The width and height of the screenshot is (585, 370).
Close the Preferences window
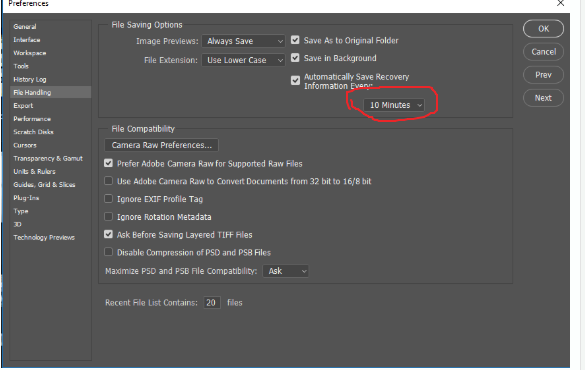[560, 3]
